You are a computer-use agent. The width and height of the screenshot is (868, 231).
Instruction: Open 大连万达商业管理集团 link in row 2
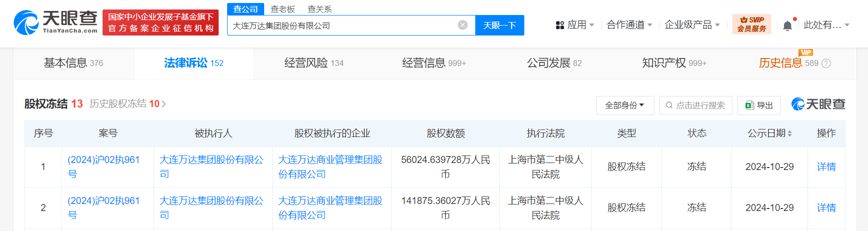point(330,208)
